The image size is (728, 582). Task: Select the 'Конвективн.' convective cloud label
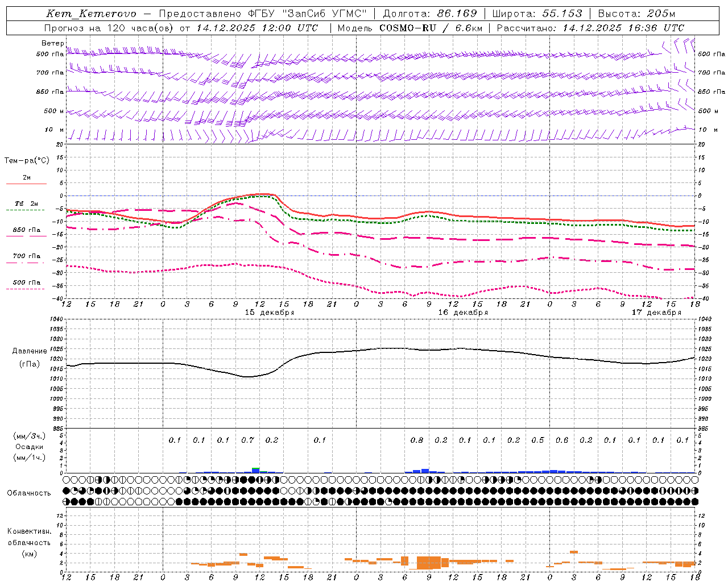(x=29, y=531)
